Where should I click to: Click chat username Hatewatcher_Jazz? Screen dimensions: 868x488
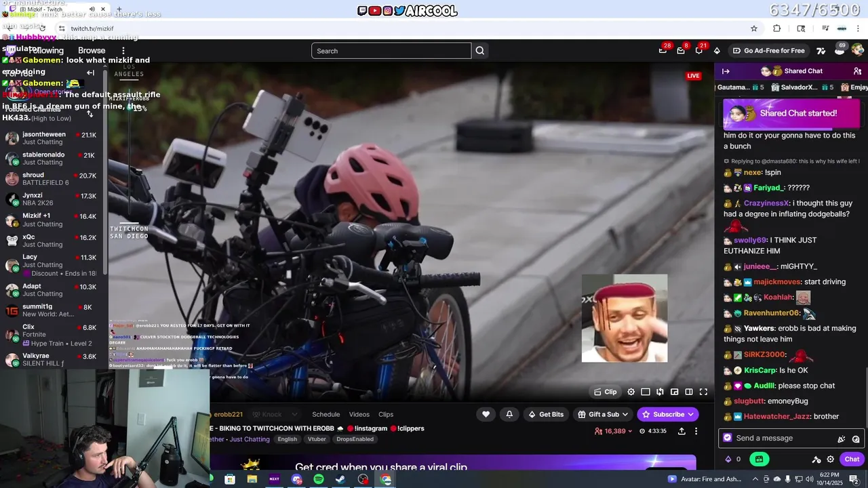click(x=777, y=417)
